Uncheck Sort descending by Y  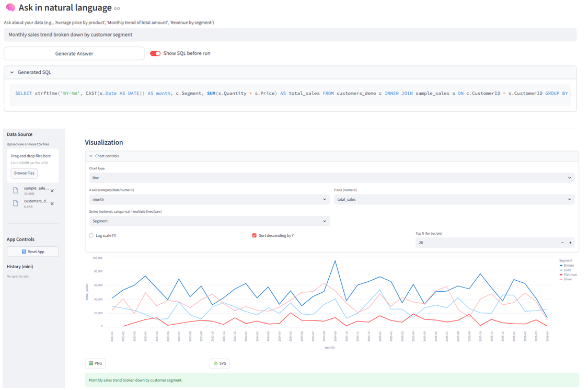254,235
